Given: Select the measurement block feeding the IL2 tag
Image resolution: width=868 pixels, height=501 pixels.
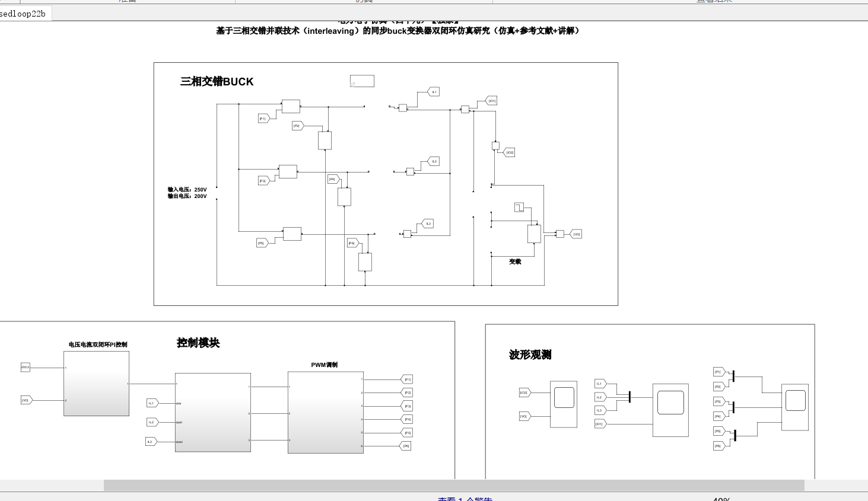Looking at the screenshot, I should click(x=410, y=171).
